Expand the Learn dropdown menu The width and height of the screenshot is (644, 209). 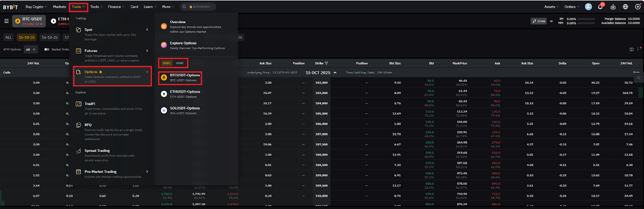[150, 7]
